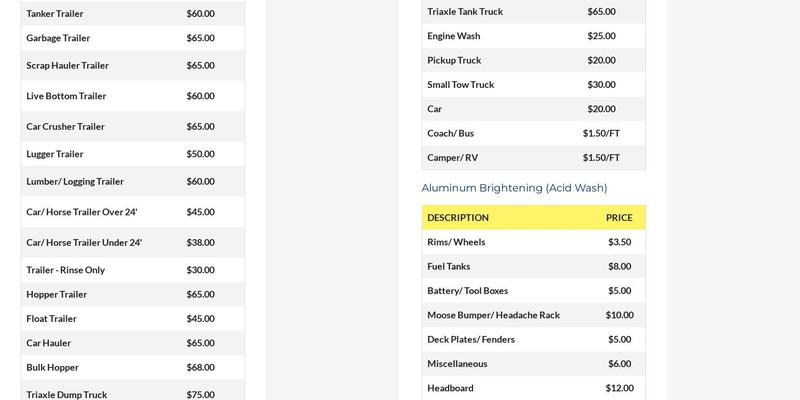Image resolution: width=800 pixels, height=400 pixels.
Task: Click the Coach/ Bus $1.50/FT price
Action: (x=601, y=133)
